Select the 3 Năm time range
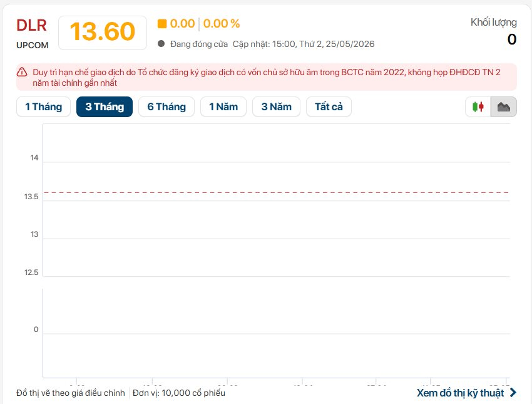Screen dimensions: 532x404 click(276, 107)
